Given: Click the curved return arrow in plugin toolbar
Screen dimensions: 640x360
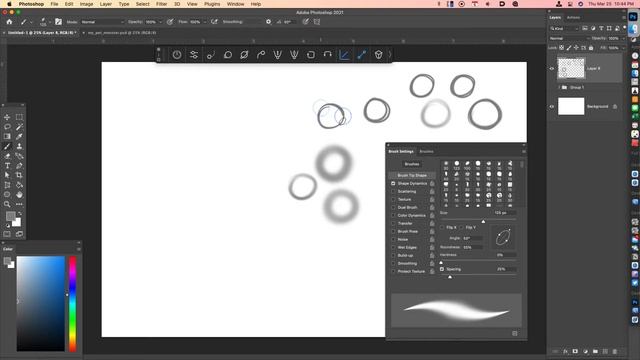Looking at the screenshot, I should 327,55.
